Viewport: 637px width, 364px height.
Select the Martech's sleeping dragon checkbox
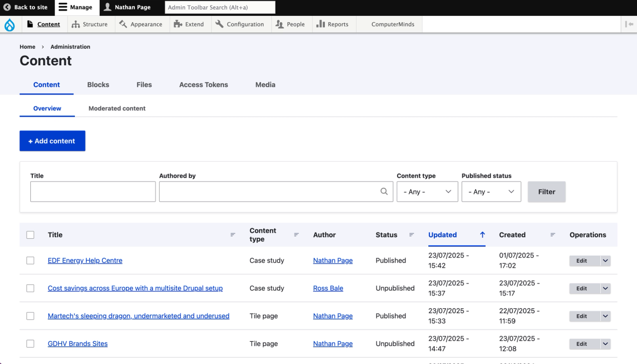tap(30, 316)
